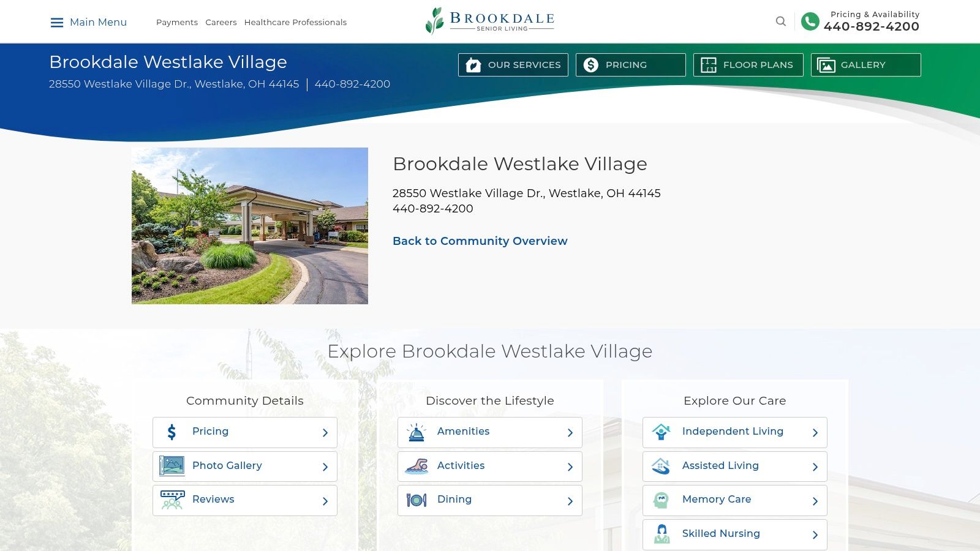This screenshot has height=551, width=980.
Task: Click the community entrance photo thumbnail
Action: click(x=250, y=226)
